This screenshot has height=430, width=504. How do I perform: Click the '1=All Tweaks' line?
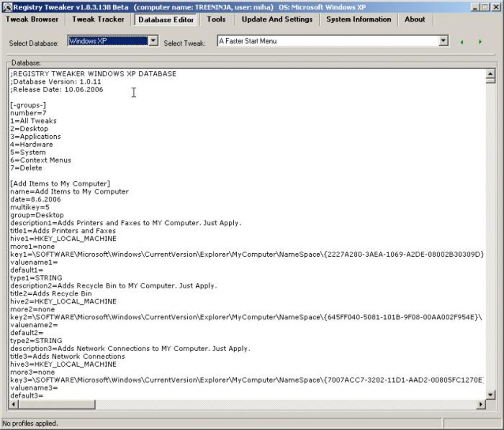tap(34, 121)
